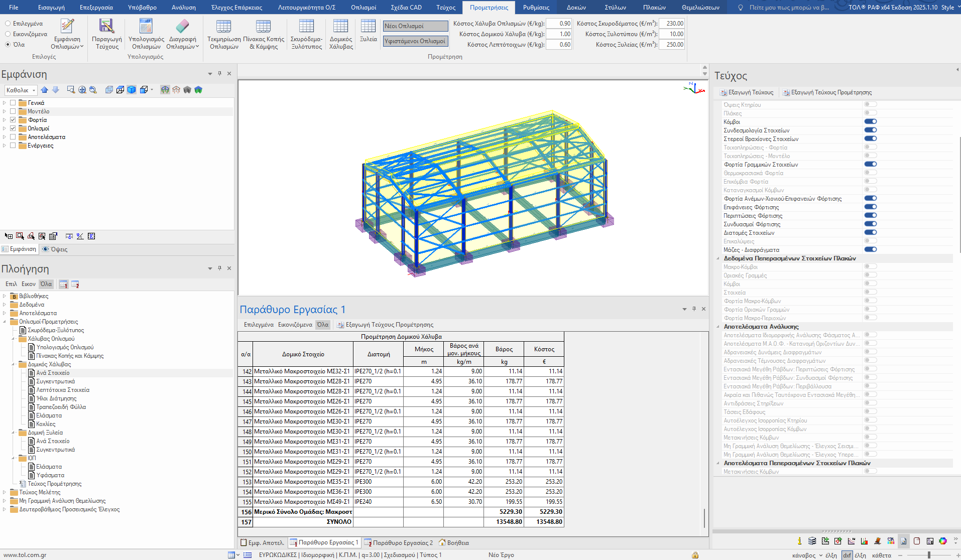This screenshot has width=961, height=560.
Task: Click the Κόστος Σκυροδέματος input field
Action: (x=672, y=24)
